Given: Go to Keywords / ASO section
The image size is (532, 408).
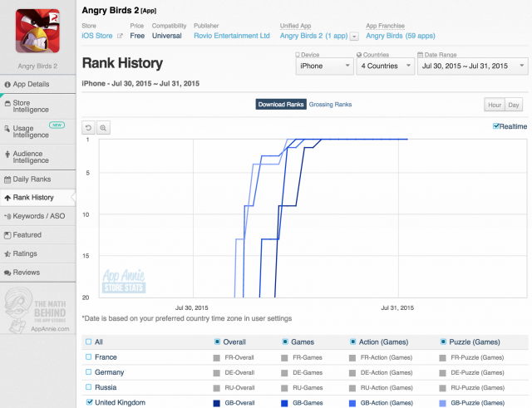Looking at the screenshot, I should [37, 216].
